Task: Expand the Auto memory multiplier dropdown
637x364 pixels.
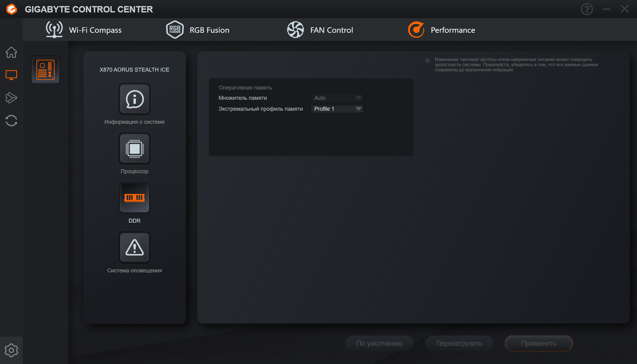Action: click(x=337, y=98)
